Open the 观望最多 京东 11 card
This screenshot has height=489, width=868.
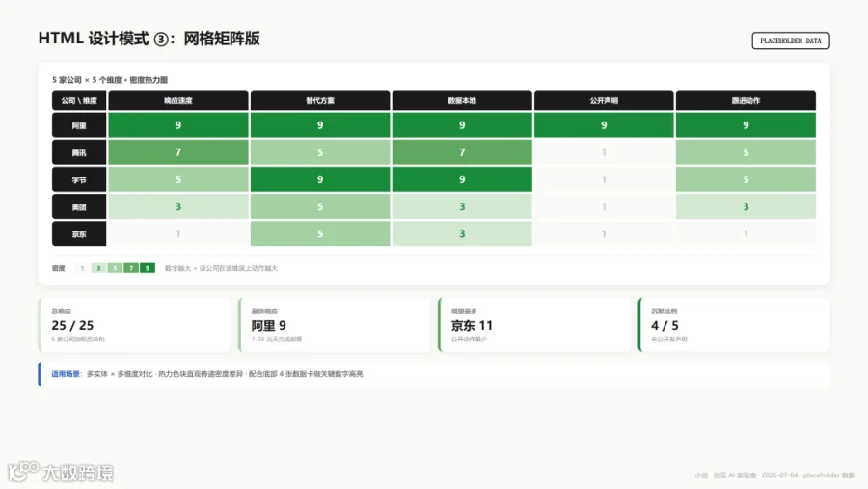tap(534, 325)
